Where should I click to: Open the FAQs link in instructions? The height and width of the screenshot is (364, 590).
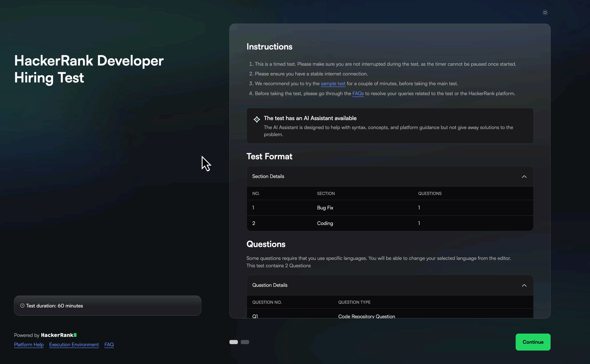[358, 93]
